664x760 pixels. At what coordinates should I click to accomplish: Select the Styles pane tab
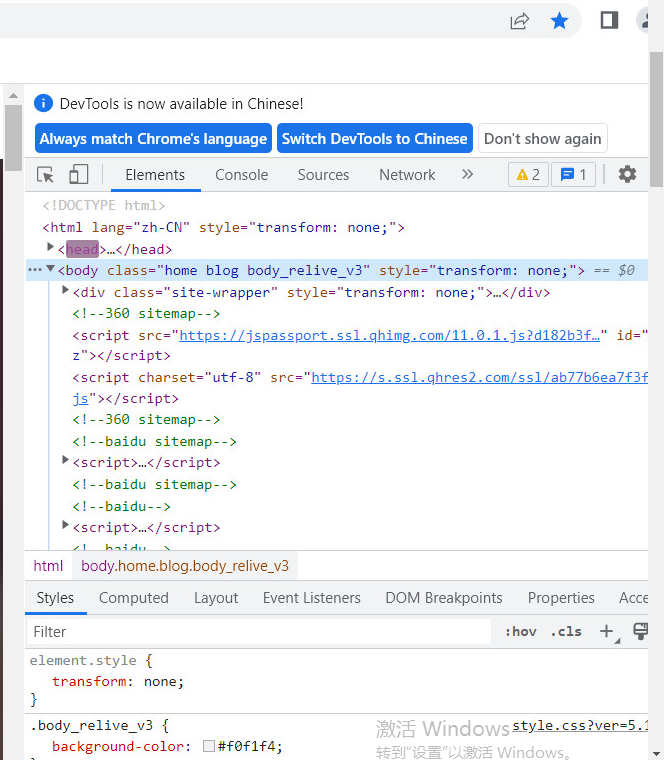pos(55,598)
